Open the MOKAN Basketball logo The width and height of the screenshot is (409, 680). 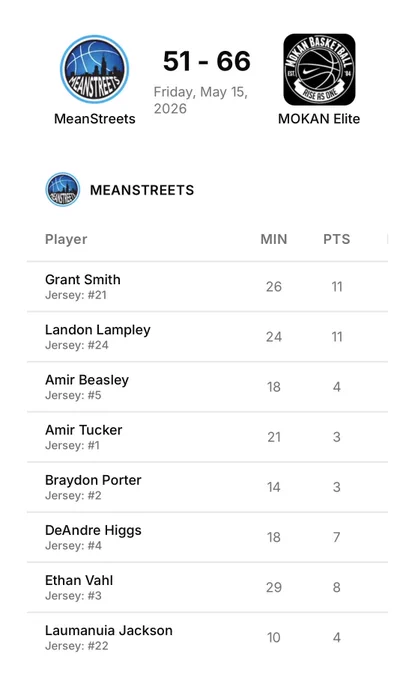(x=319, y=69)
